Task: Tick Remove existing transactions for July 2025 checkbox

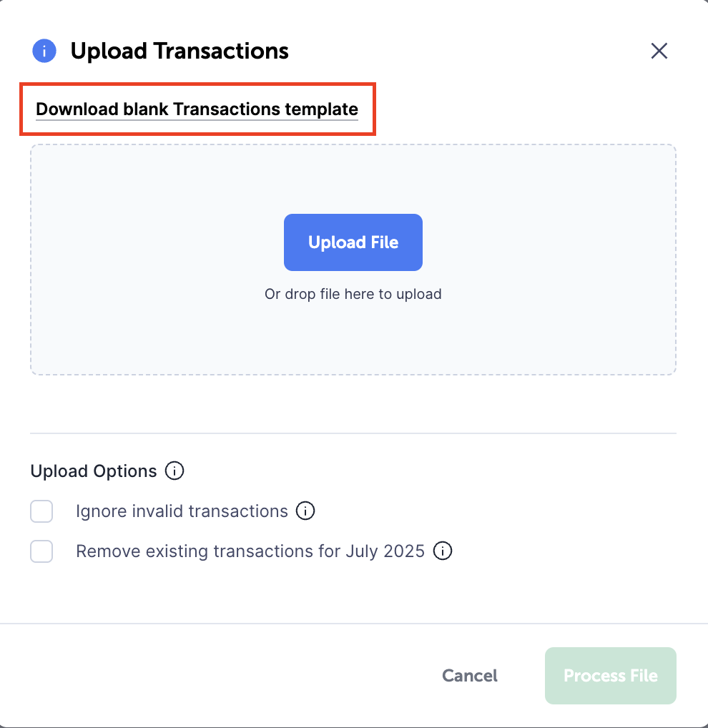Action: point(41,552)
